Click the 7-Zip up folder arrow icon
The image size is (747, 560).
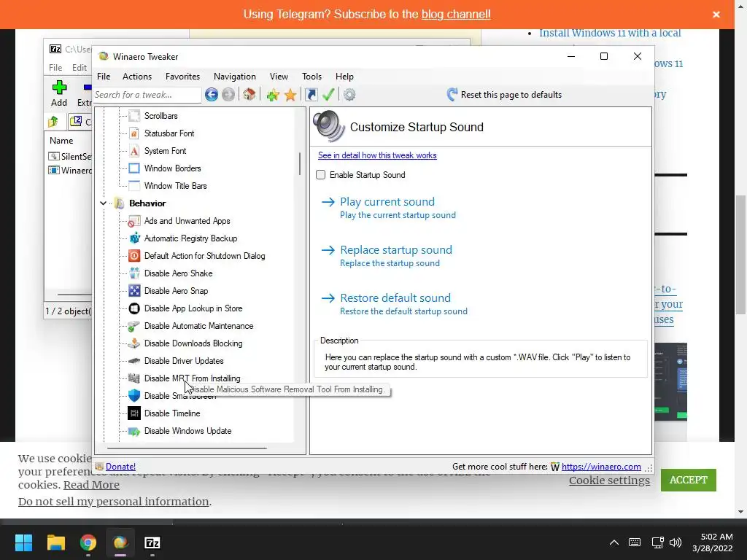(x=53, y=122)
